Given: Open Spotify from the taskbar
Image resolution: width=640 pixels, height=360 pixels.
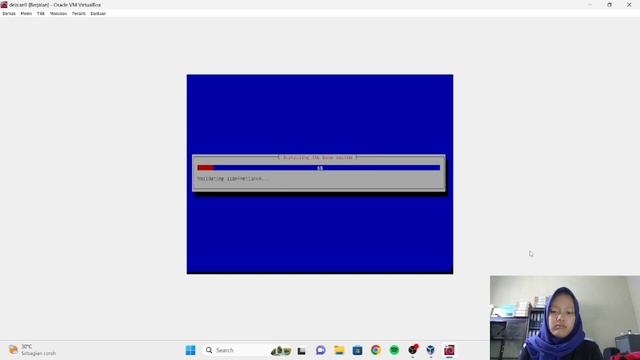Looking at the screenshot, I should (x=394, y=350).
